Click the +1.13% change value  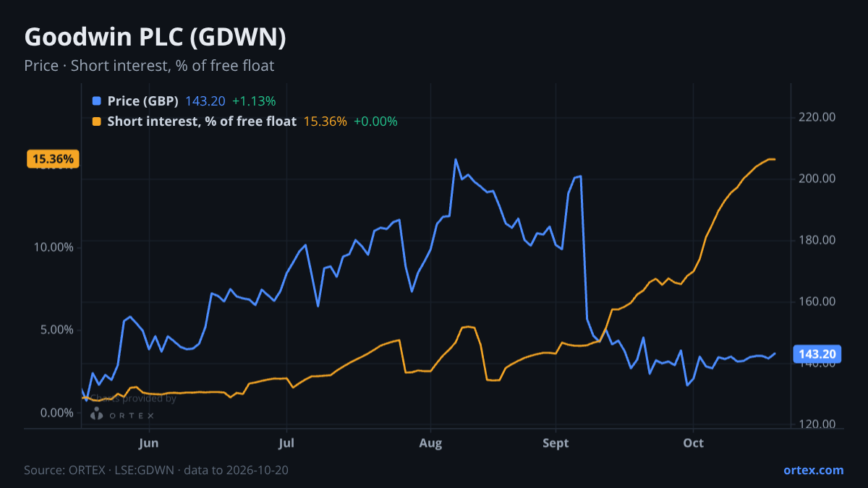pyautogui.click(x=254, y=100)
